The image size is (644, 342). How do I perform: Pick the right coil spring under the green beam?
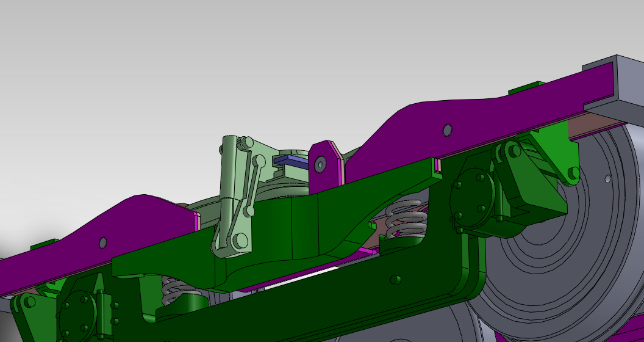pyautogui.click(x=406, y=220)
